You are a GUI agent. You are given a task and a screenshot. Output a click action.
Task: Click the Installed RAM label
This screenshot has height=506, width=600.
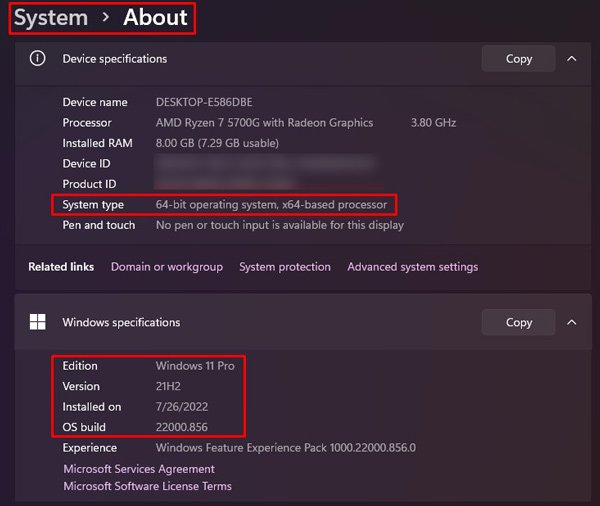[x=98, y=143]
